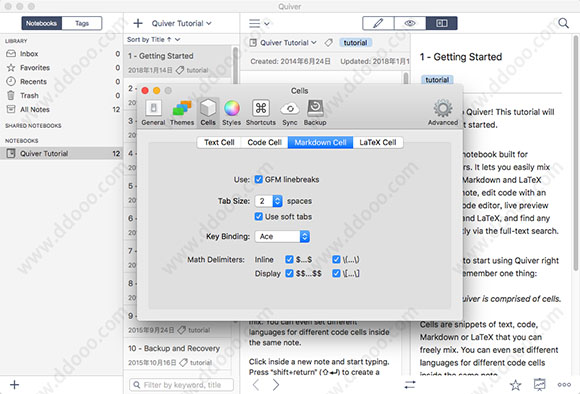Viewport: 580px width, 394px height.
Task: Select Quiver Tutorial notebook in sidebar
Action: pos(61,154)
